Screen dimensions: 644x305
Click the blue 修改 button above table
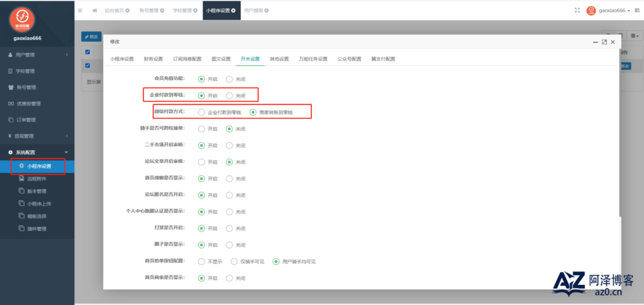pos(91,37)
